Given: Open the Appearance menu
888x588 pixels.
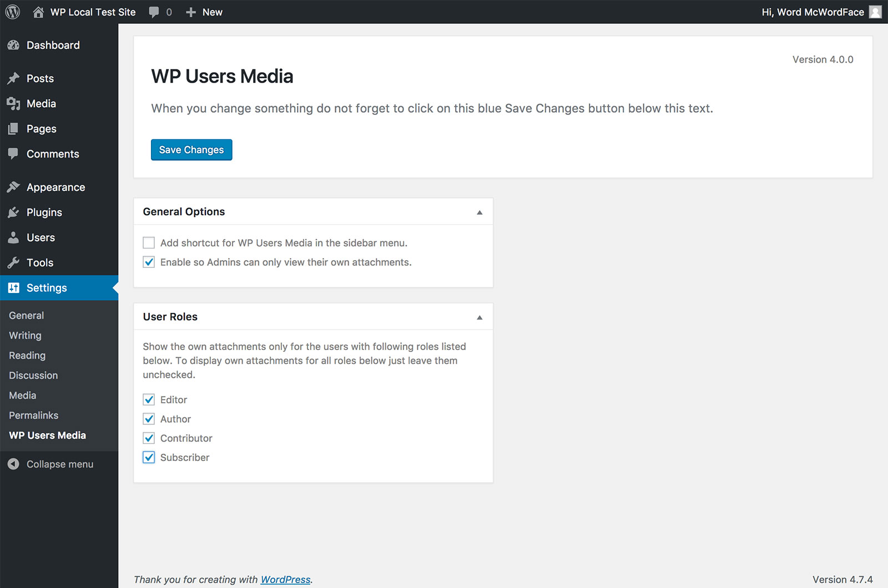Looking at the screenshot, I should (56, 187).
